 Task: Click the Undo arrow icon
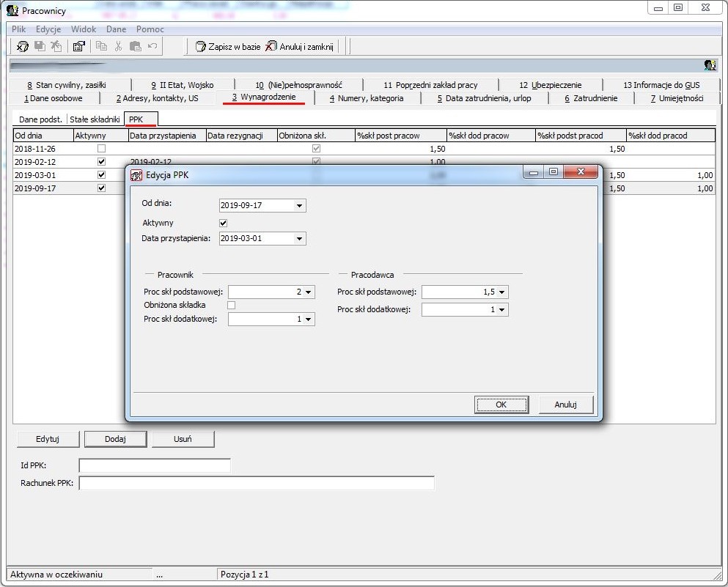(x=152, y=46)
